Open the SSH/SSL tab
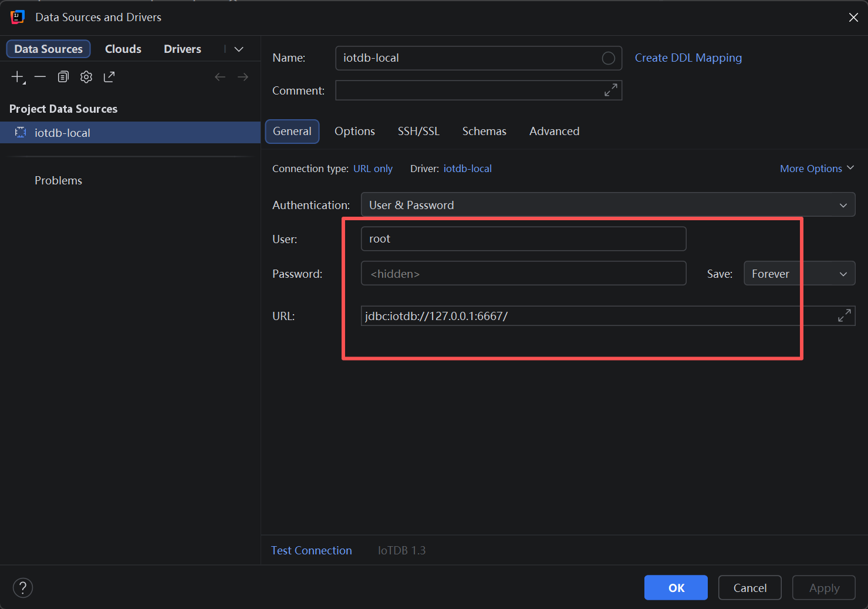 click(x=418, y=132)
